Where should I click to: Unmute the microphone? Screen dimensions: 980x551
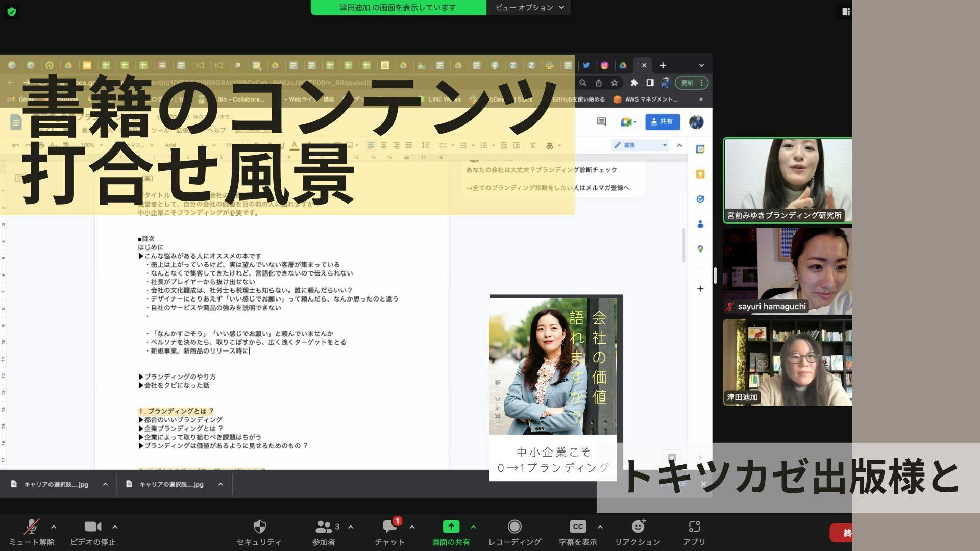pyautogui.click(x=32, y=527)
